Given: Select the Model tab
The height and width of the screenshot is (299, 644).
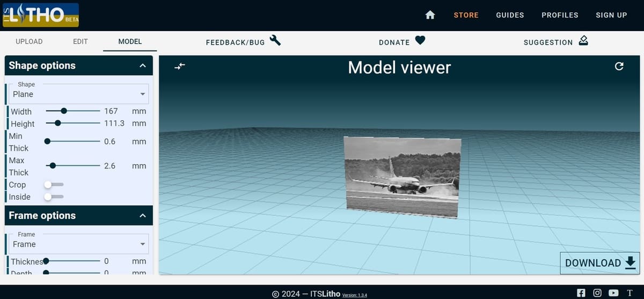Looking at the screenshot, I should pyautogui.click(x=130, y=41).
